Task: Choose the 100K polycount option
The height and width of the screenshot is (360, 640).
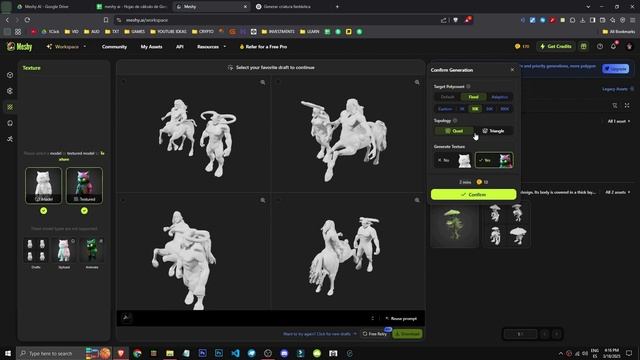Action: [x=504, y=109]
